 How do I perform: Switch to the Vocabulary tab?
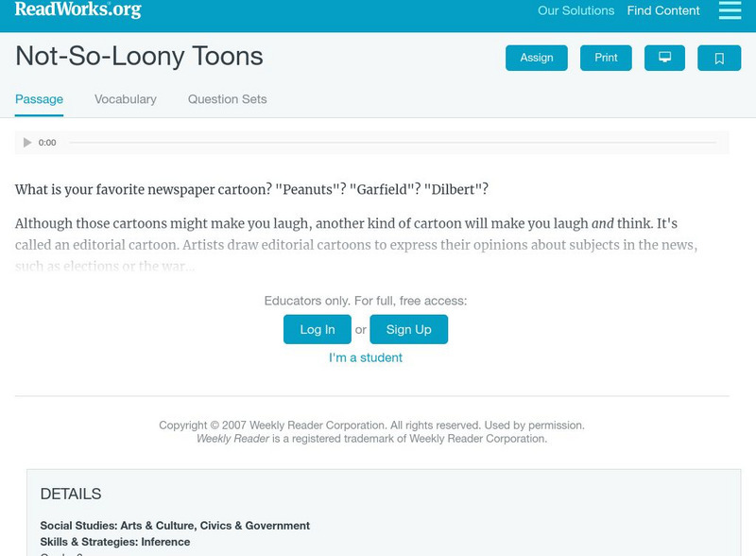pyautogui.click(x=126, y=99)
